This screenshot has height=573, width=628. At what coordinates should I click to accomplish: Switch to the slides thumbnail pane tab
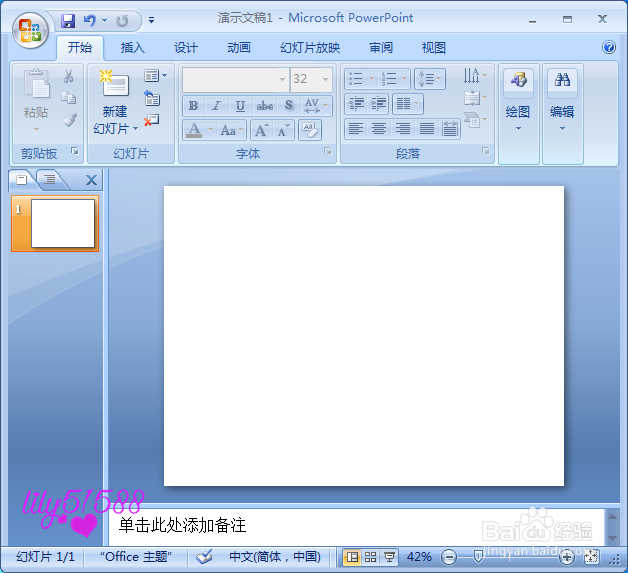click(x=22, y=180)
